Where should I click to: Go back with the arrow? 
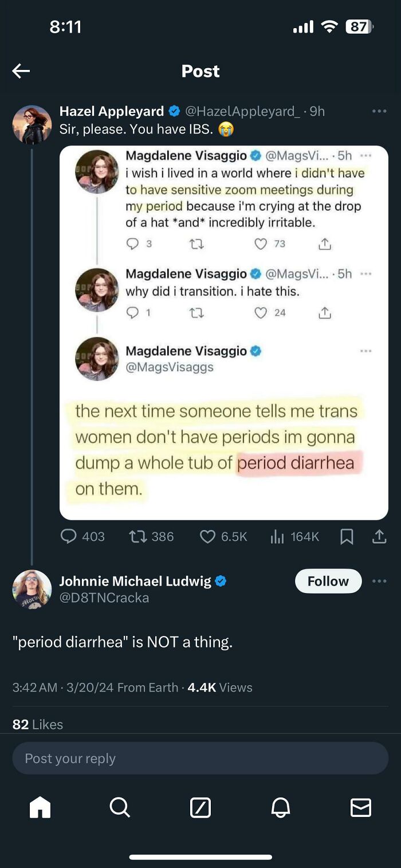click(21, 70)
